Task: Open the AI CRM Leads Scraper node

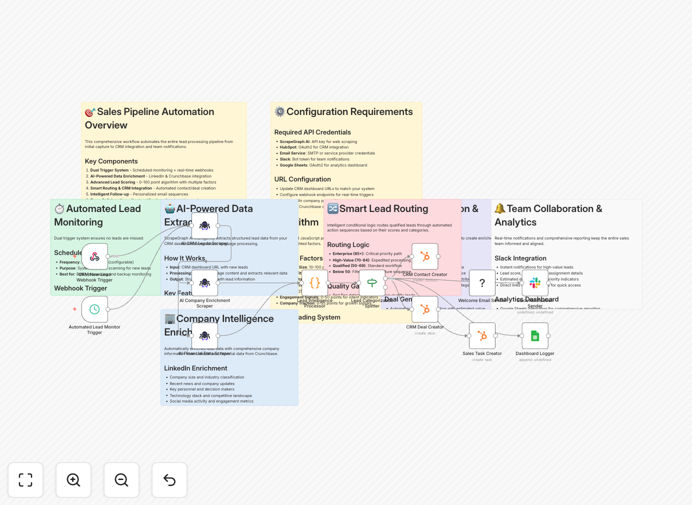Action: click(204, 226)
